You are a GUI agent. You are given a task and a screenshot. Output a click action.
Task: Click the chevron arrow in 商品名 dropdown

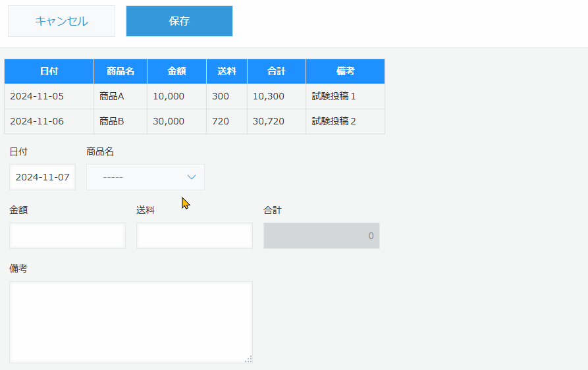[x=192, y=177]
